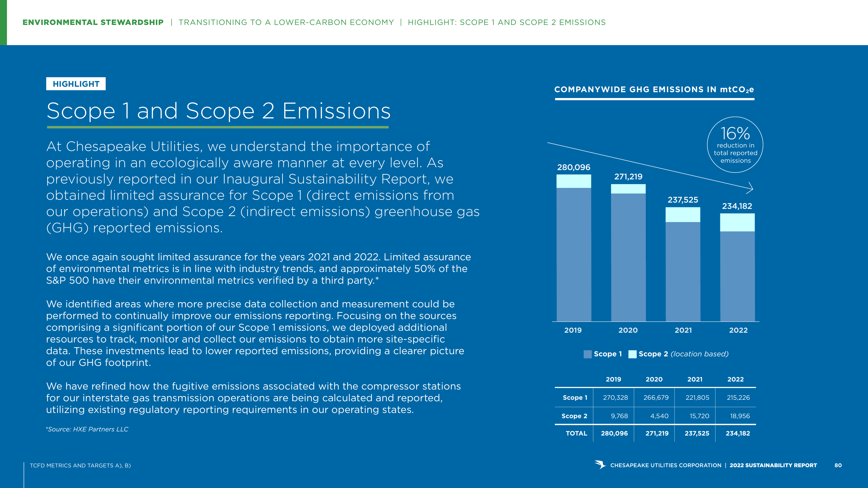Click the Scope 2 legend color square
This screenshot has height=488, width=868.
[x=633, y=354]
